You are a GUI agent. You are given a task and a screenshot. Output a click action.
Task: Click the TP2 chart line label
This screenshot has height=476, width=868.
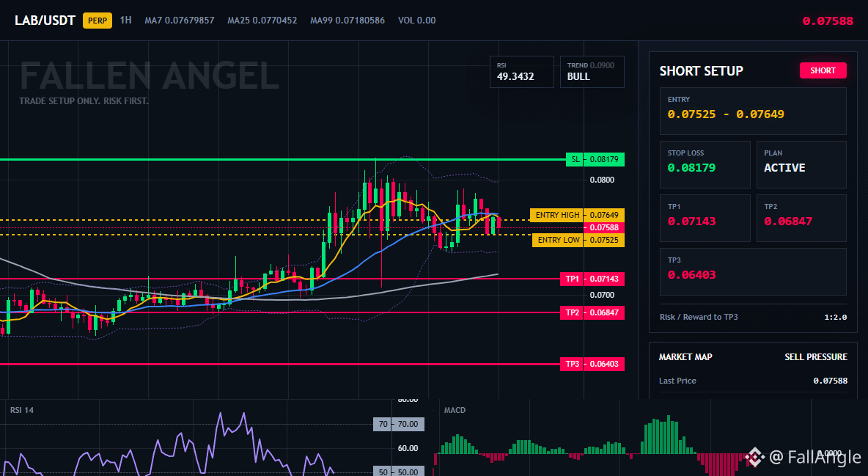(x=572, y=312)
